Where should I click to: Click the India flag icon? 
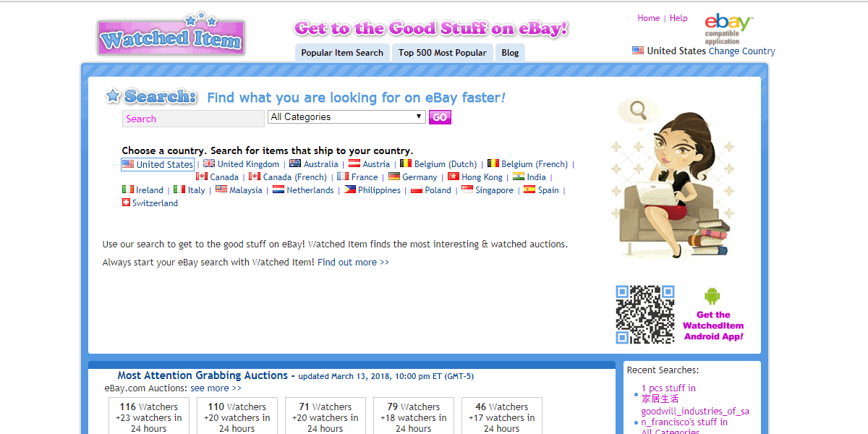519,176
